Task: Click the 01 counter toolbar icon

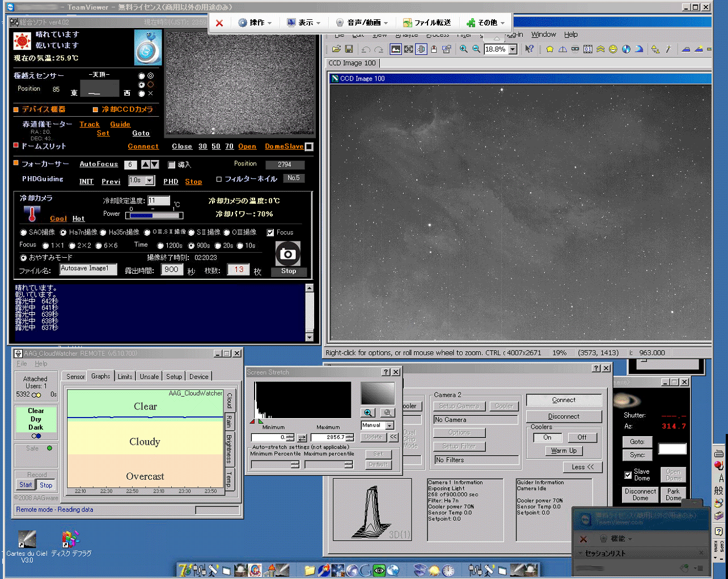Action: point(588,49)
